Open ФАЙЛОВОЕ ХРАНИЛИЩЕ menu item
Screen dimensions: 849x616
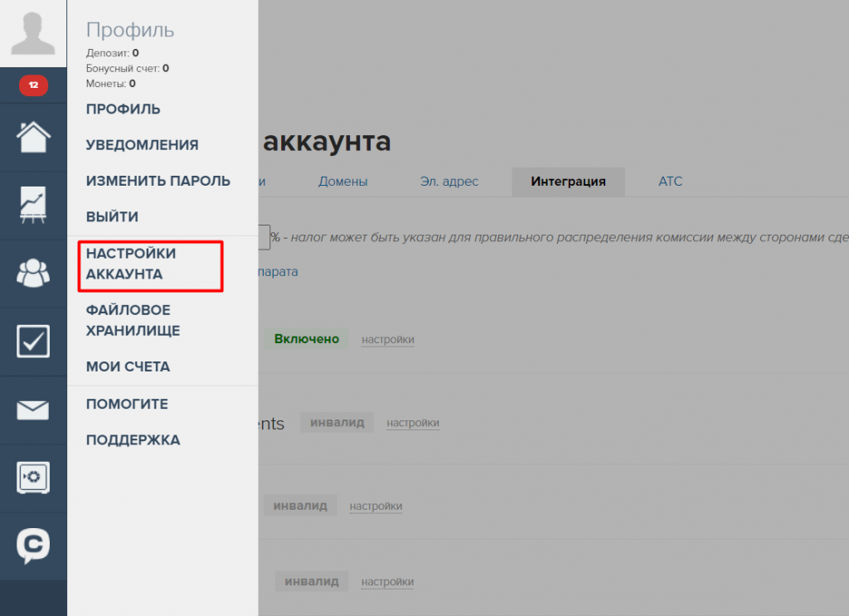(133, 320)
